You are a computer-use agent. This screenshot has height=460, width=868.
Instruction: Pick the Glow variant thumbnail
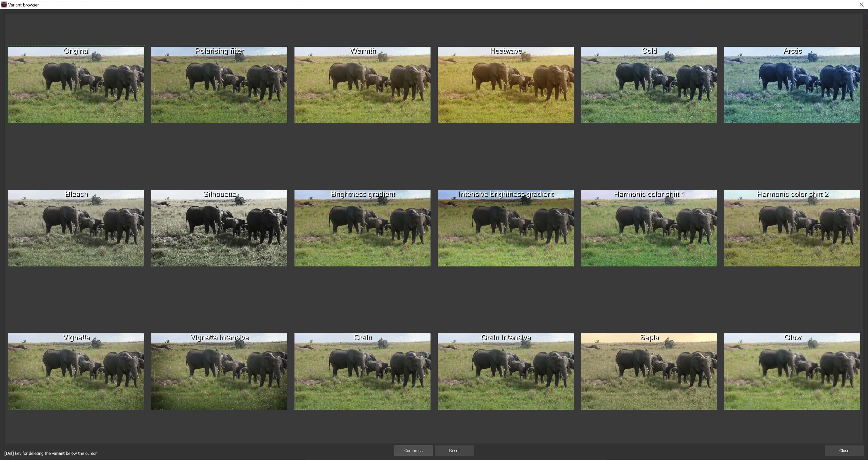792,371
